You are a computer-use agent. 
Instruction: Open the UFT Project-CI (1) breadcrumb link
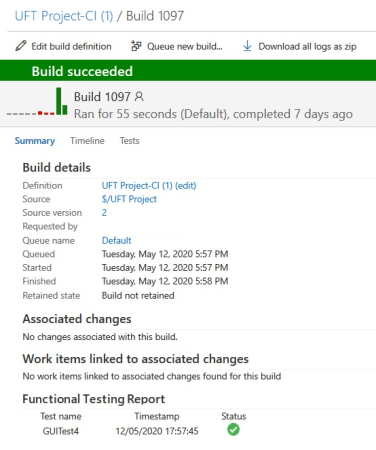coord(64,16)
